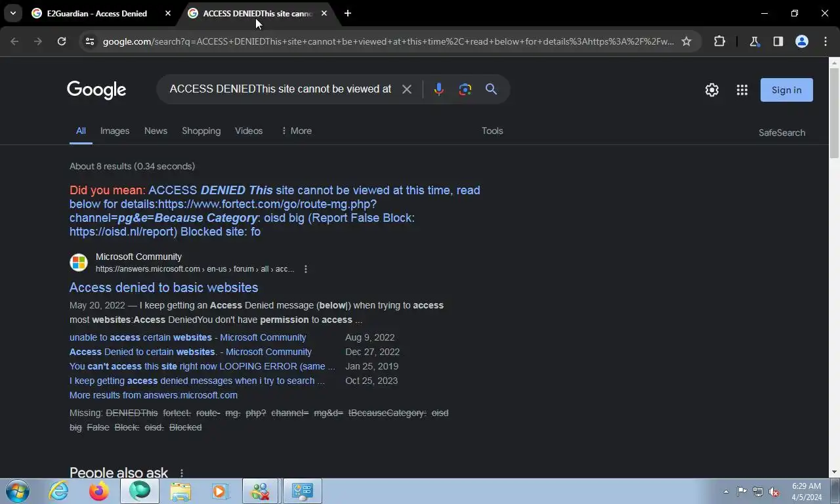Open LOOPING ERROR sitelink result
The width and height of the screenshot is (840, 504).
(x=202, y=366)
